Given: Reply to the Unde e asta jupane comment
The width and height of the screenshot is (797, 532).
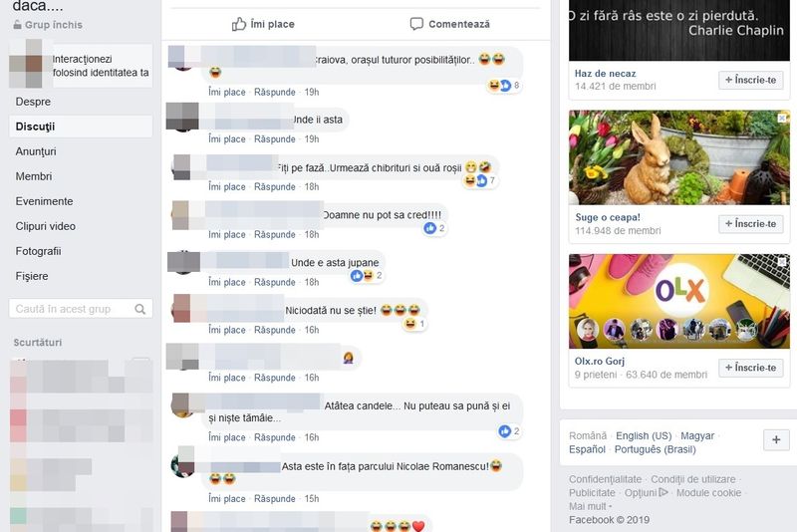Looking at the screenshot, I should point(275,282).
